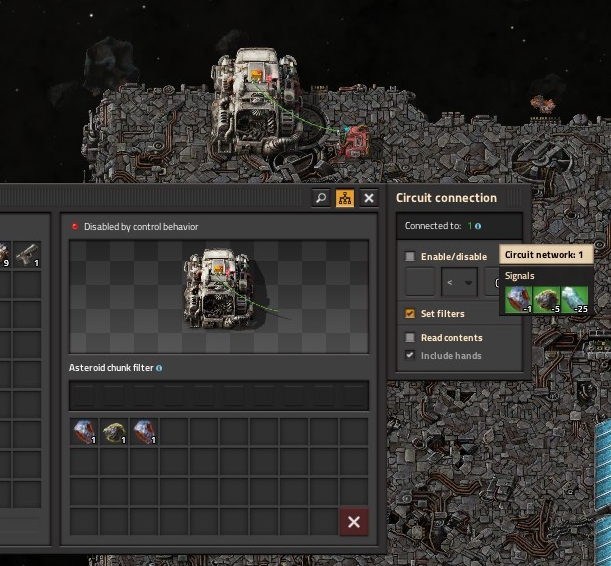The image size is (611, 566).
Task: Click the search magnifier icon in window header
Action: (321, 198)
